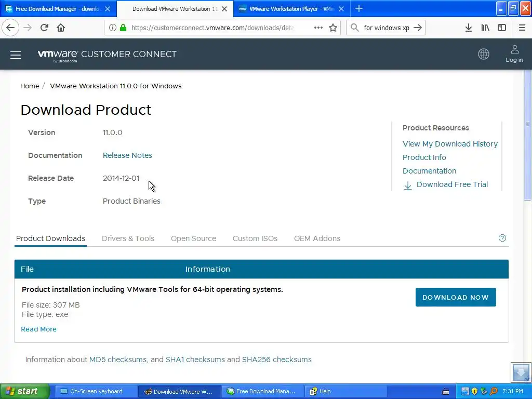532x399 pixels.
Task: Open View My Download History
Action: click(x=450, y=144)
